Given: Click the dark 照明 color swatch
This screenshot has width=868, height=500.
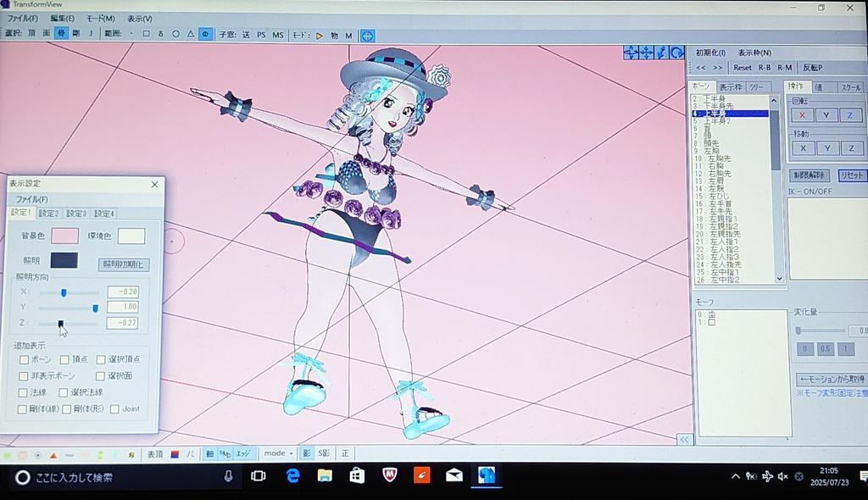Looking at the screenshot, I should (64, 259).
